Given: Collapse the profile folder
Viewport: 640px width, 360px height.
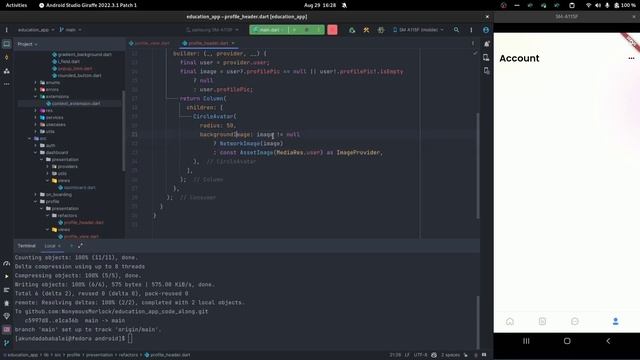Looking at the screenshot, I should tap(36, 202).
